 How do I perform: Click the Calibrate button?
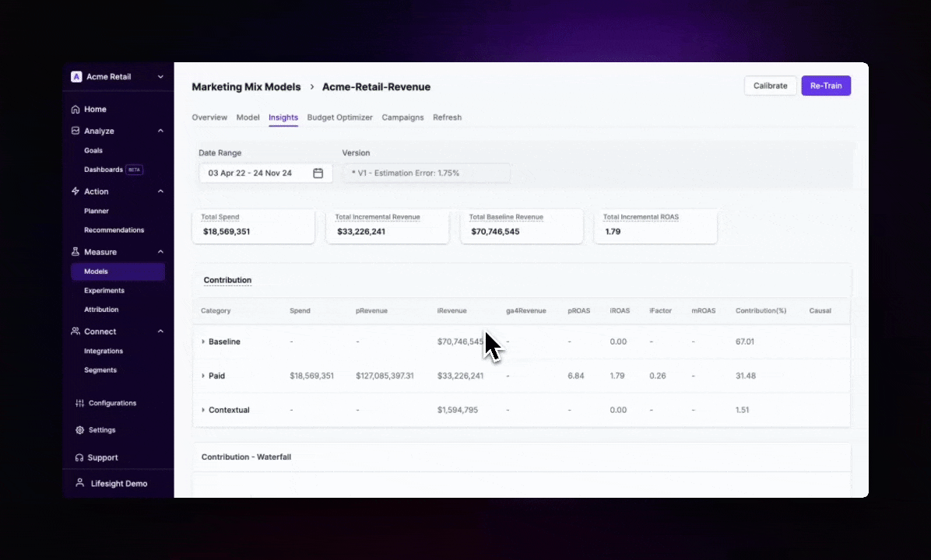tap(770, 86)
